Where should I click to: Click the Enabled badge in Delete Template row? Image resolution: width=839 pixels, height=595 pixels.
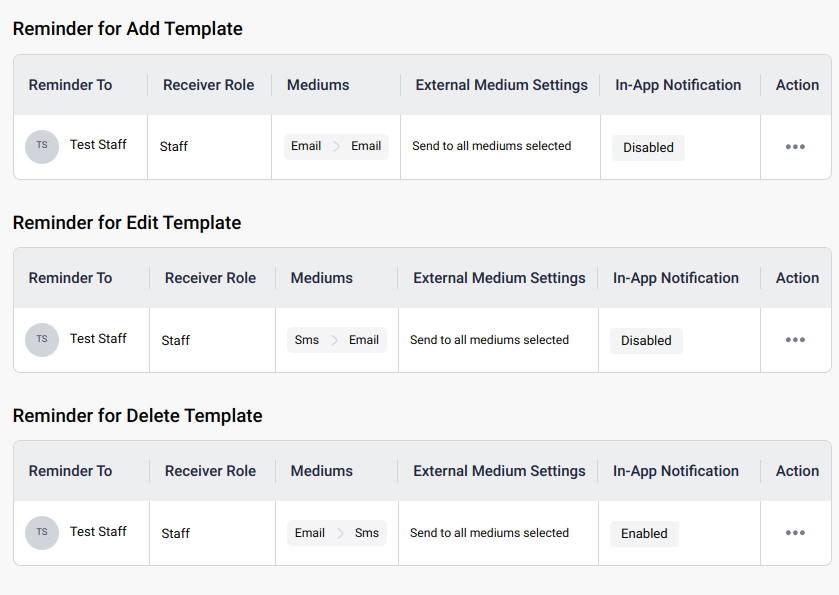pyautogui.click(x=644, y=534)
